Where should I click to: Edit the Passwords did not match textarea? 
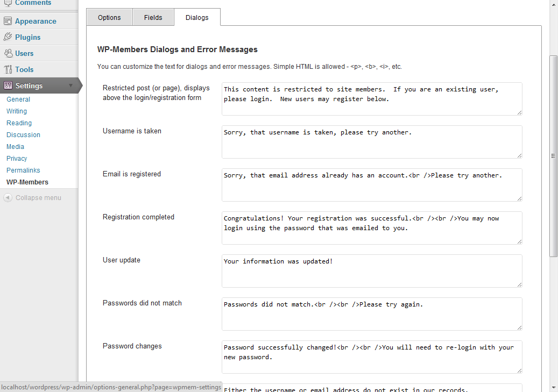[372, 314]
